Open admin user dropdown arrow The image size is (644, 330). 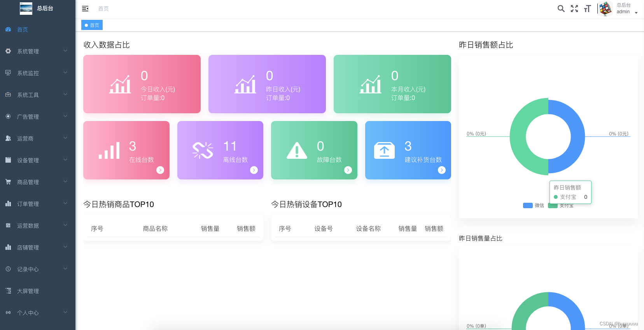coord(636,13)
